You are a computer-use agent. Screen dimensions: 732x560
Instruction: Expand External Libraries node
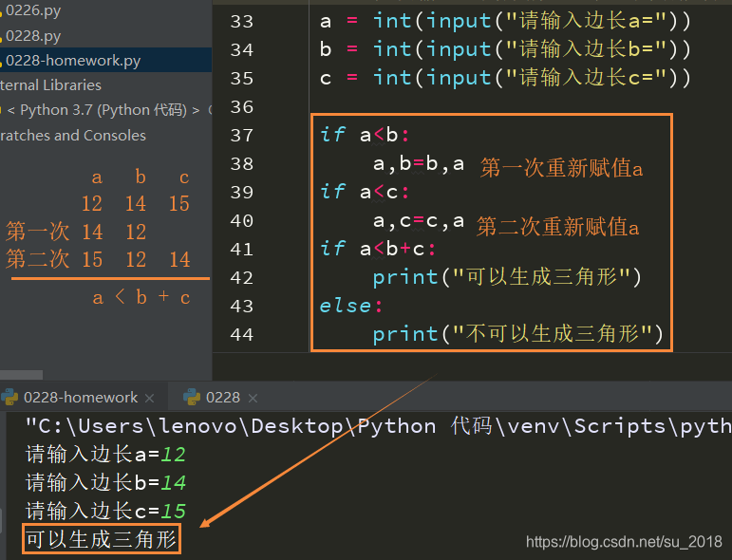tap(50, 84)
